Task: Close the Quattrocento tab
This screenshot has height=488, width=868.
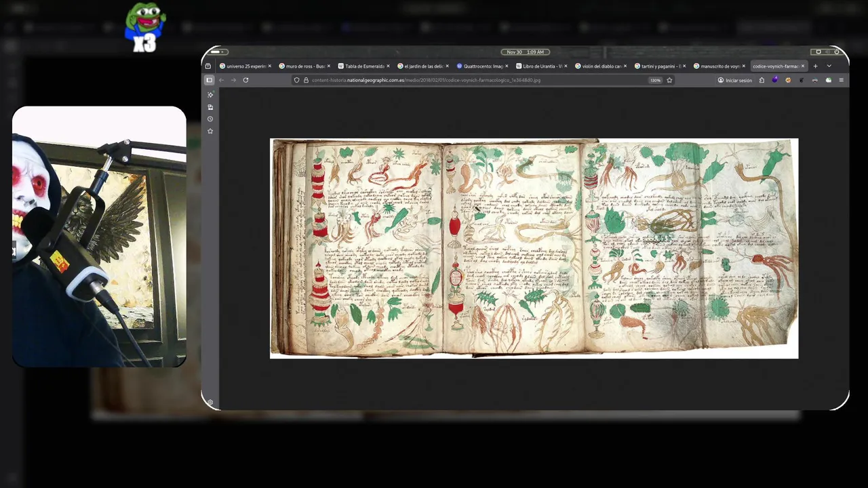Action: pyautogui.click(x=507, y=66)
